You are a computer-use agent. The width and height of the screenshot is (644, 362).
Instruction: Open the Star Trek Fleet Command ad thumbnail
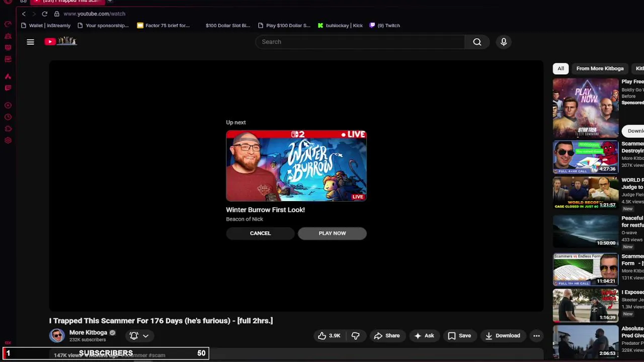click(586, 108)
